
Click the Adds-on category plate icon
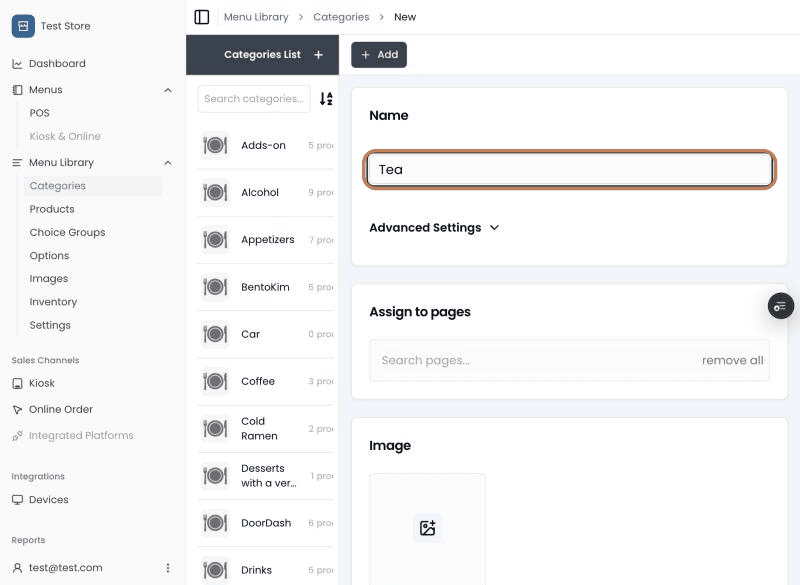click(x=215, y=145)
